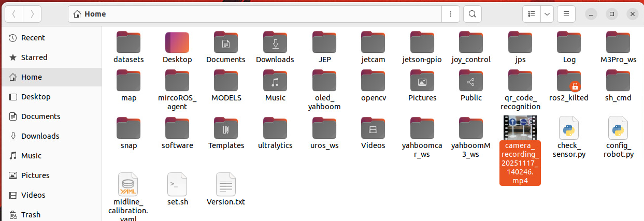This screenshot has height=221, width=644.
Task: Expand view options dropdown arrow
Action: coord(547,14)
